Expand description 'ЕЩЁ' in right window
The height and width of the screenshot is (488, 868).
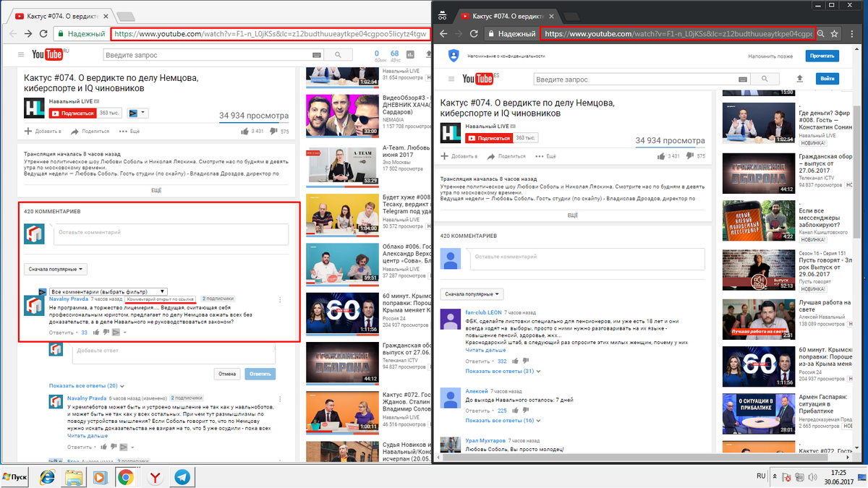[573, 215]
